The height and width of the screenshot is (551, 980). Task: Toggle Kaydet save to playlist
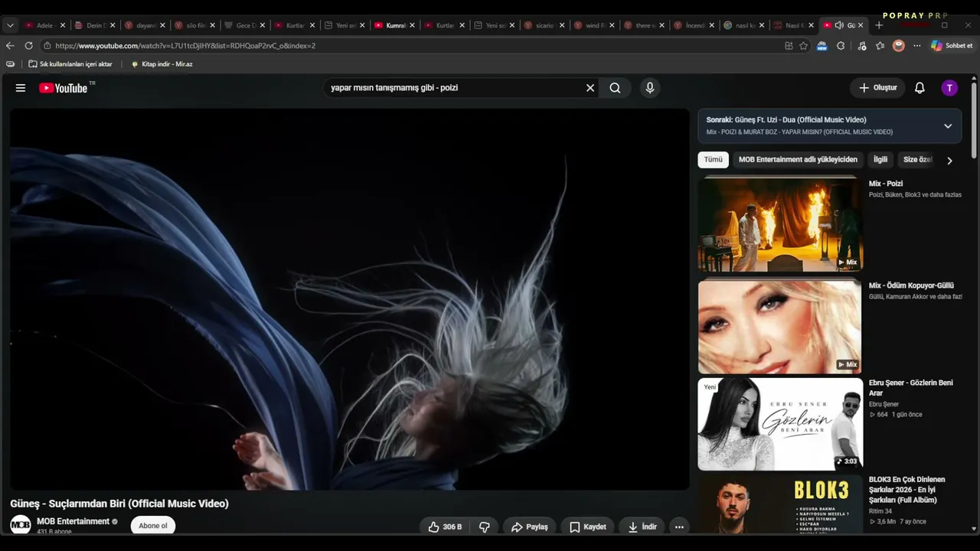click(x=588, y=527)
